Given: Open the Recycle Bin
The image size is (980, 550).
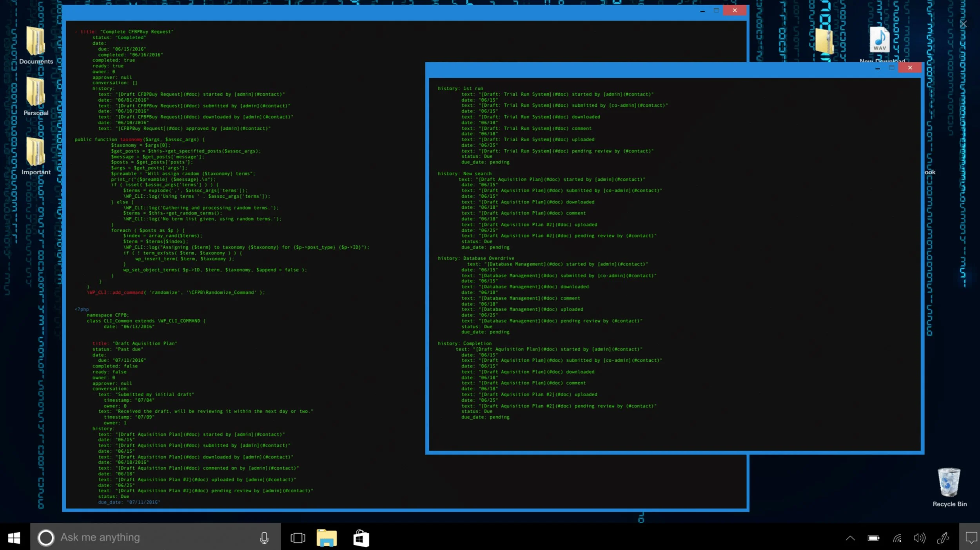Looking at the screenshot, I should click(949, 483).
